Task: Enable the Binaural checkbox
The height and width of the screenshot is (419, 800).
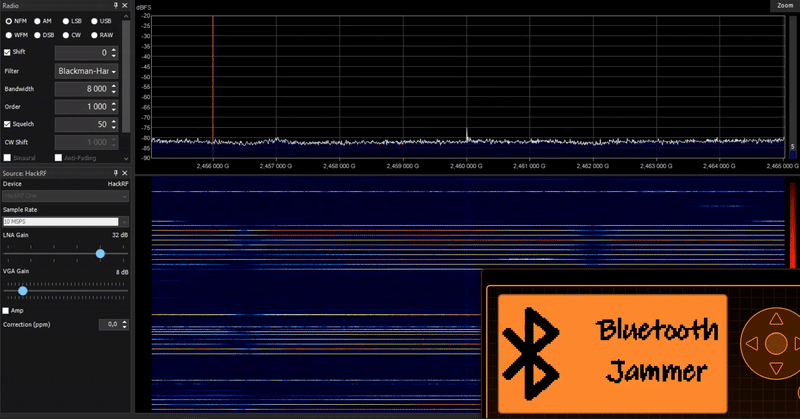Action: pos(7,158)
